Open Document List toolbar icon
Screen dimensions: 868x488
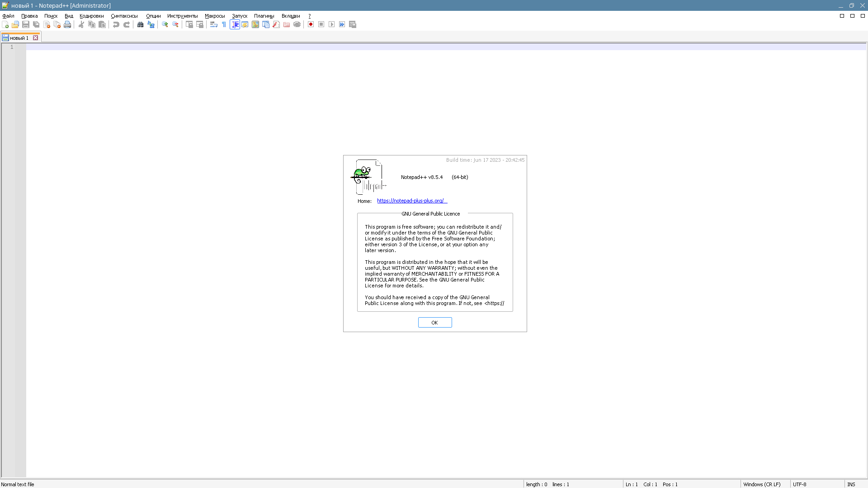click(266, 24)
